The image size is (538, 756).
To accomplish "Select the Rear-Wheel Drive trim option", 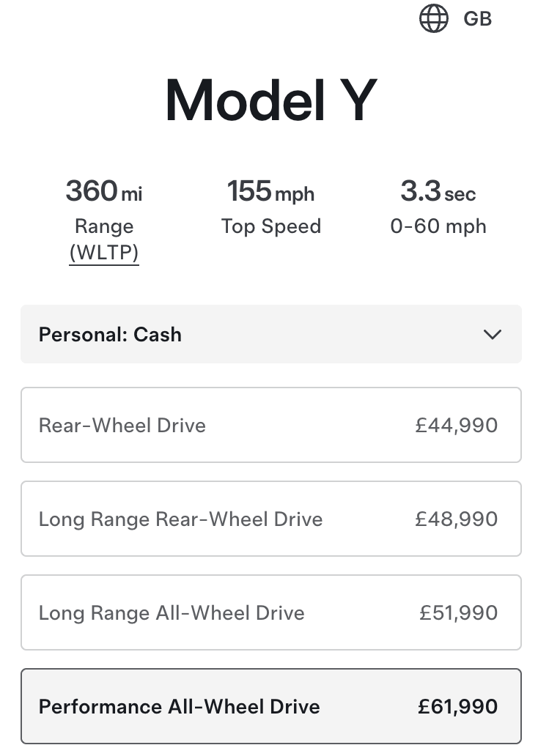I will click(x=123, y=426).
